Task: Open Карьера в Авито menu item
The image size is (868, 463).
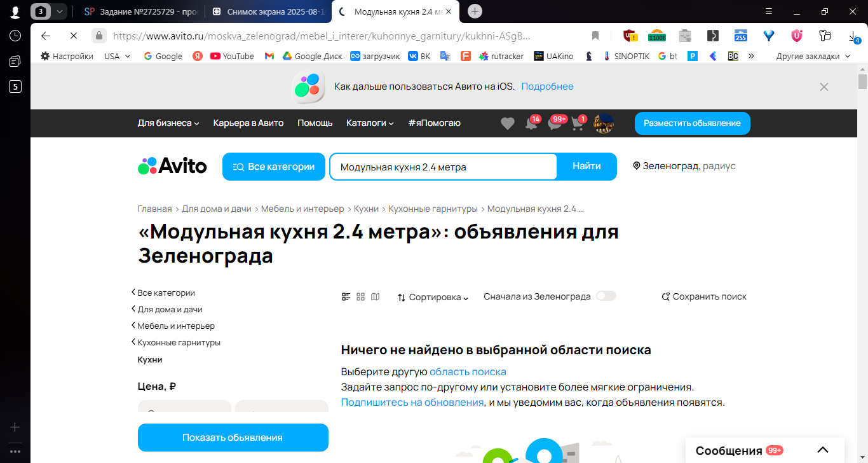Action: 248,123
